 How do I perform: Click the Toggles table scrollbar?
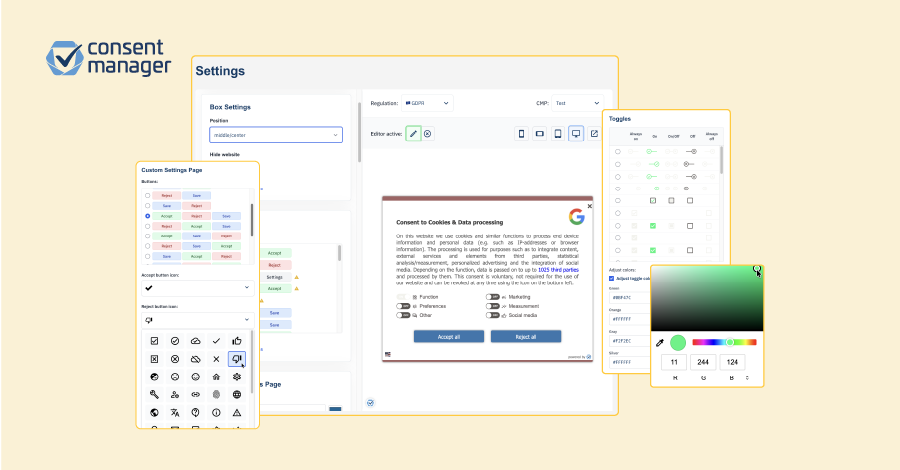point(721,161)
